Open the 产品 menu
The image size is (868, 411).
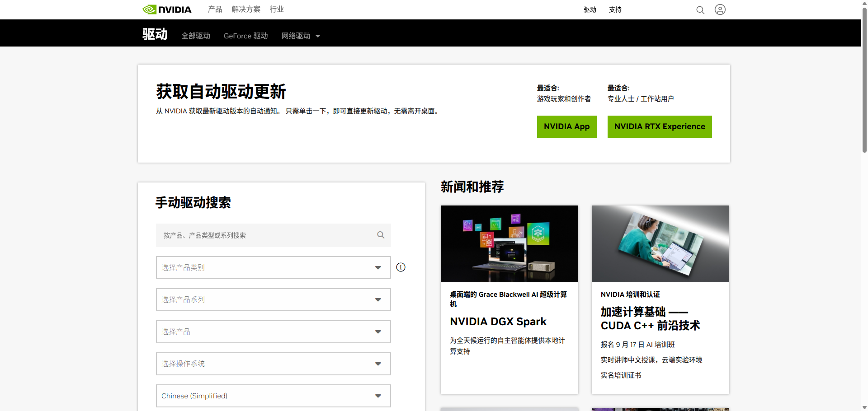pyautogui.click(x=215, y=9)
